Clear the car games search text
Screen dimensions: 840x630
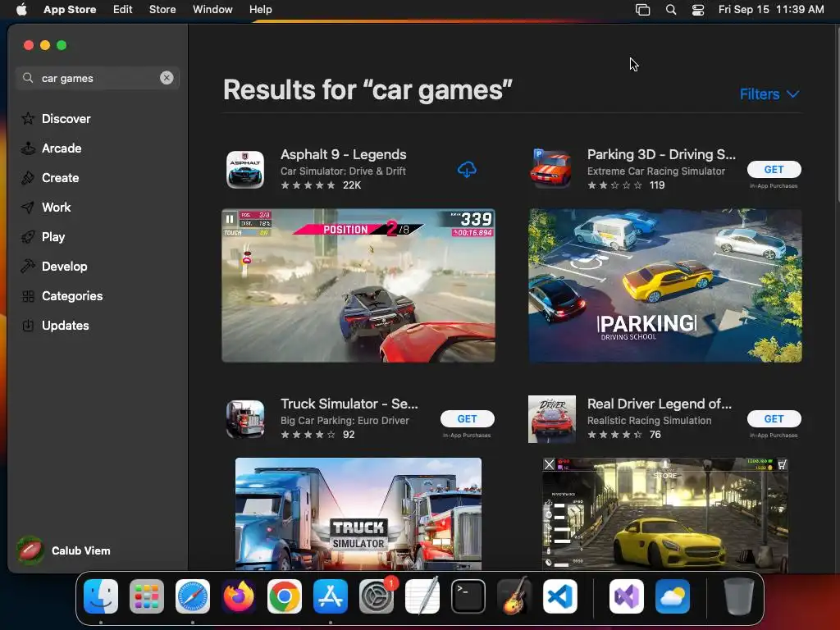point(167,78)
